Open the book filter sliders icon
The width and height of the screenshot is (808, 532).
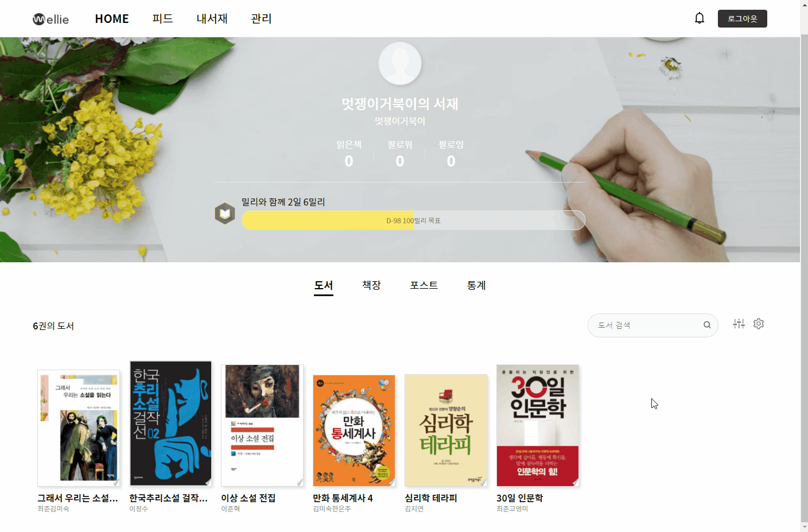tap(739, 324)
